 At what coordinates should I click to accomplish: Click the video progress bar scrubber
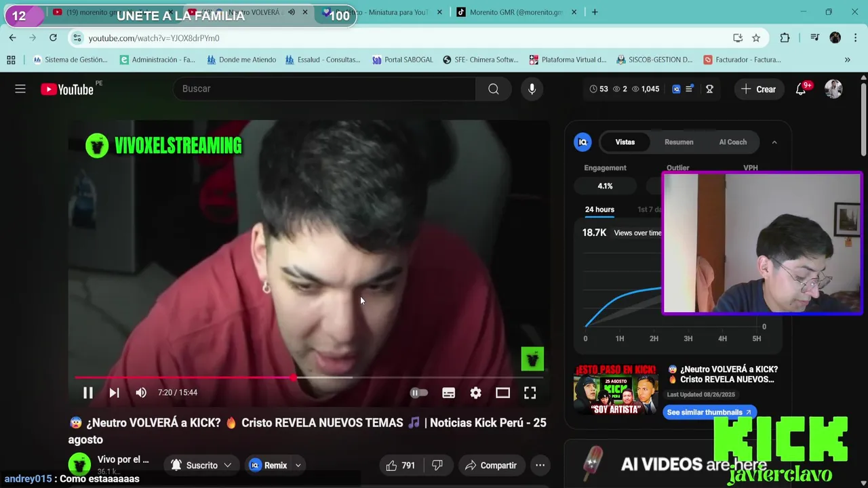(293, 378)
